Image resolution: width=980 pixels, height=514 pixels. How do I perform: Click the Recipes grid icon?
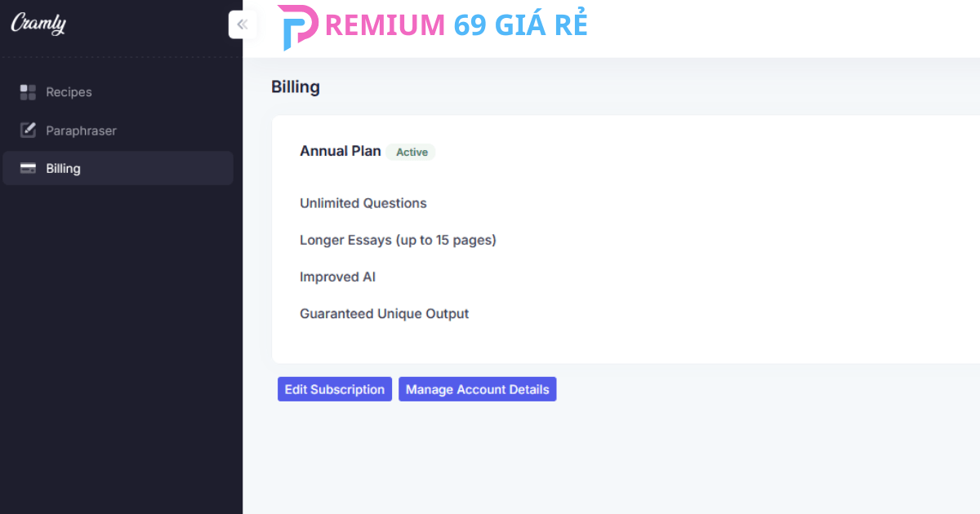pos(28,92)
